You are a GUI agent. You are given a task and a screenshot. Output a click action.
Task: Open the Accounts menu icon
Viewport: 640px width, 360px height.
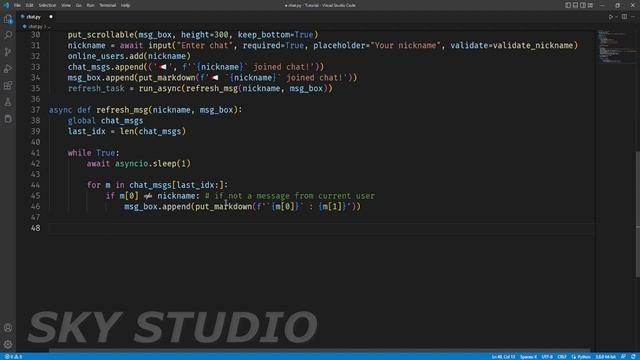tap(8, 328)
